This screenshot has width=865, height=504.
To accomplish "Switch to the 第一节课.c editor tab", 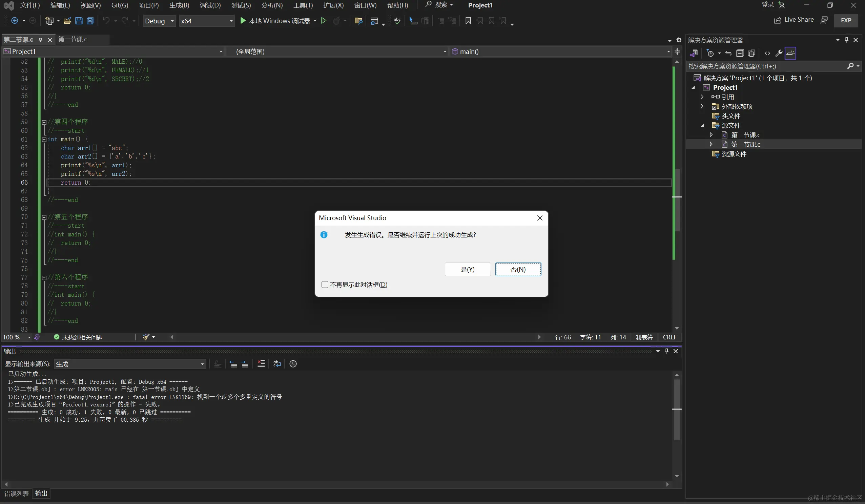I will pyautogui.click(x=73, y=39).
